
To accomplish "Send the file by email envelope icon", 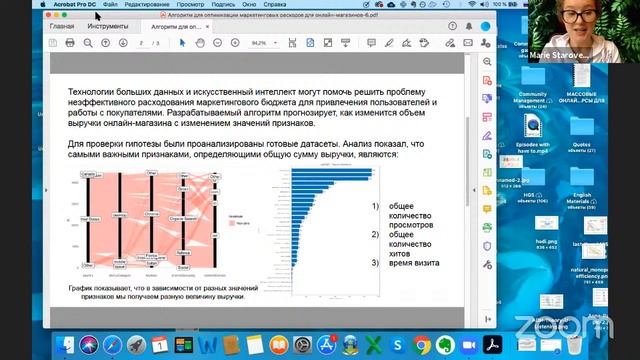I will [x=468, y=43].
